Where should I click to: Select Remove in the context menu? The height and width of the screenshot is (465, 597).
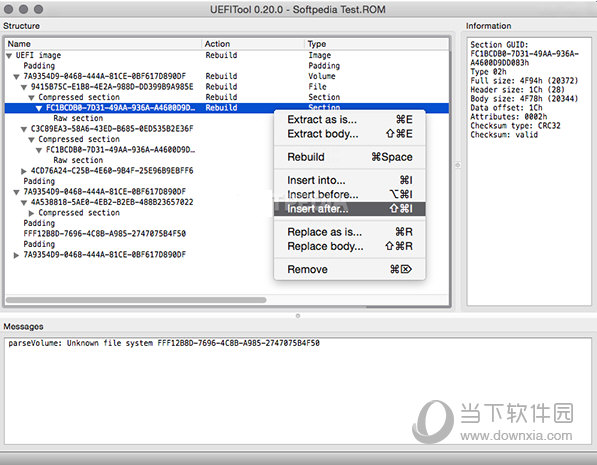pos(350,269)
